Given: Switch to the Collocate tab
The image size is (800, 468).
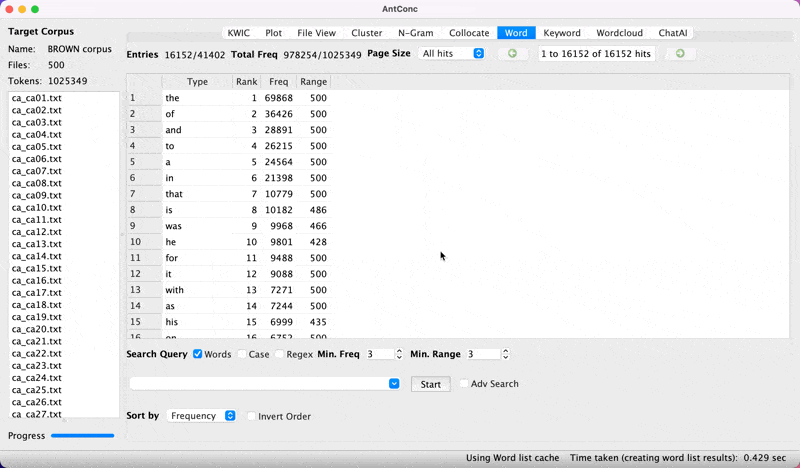Looking at the screenshot, I should coord(469,33).
